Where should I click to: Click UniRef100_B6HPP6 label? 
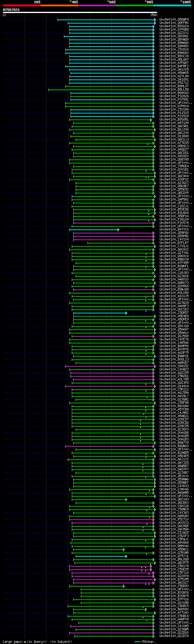tap(174, 346)
